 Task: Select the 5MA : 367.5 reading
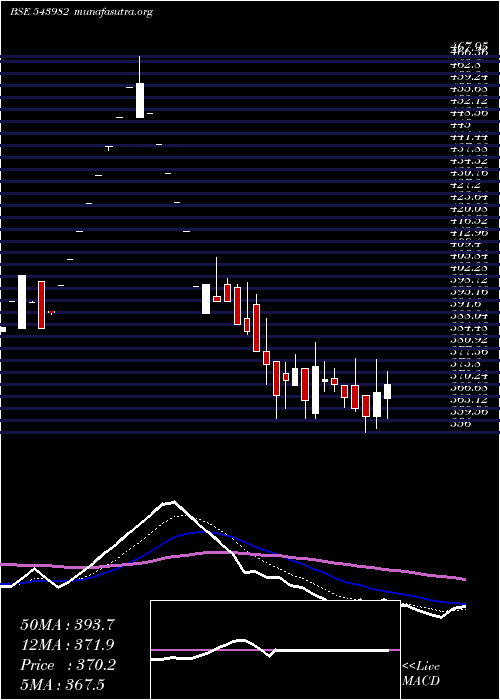[62, 684]
